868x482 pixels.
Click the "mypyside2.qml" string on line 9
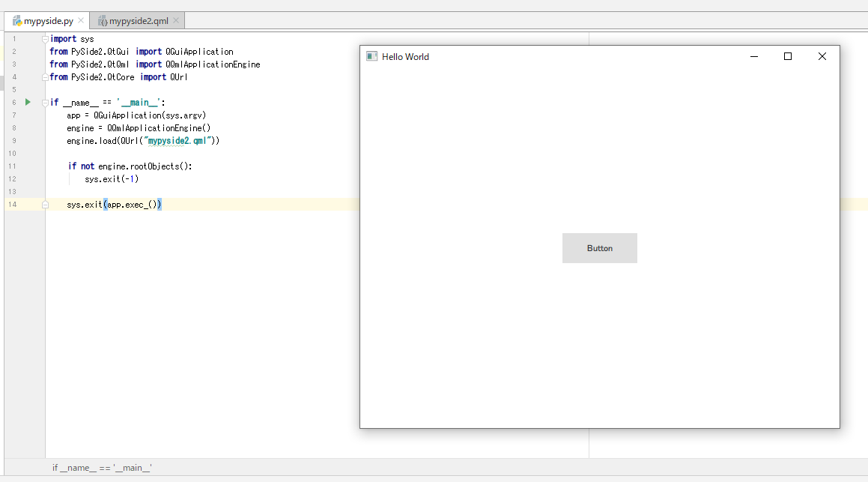[177, 141]
